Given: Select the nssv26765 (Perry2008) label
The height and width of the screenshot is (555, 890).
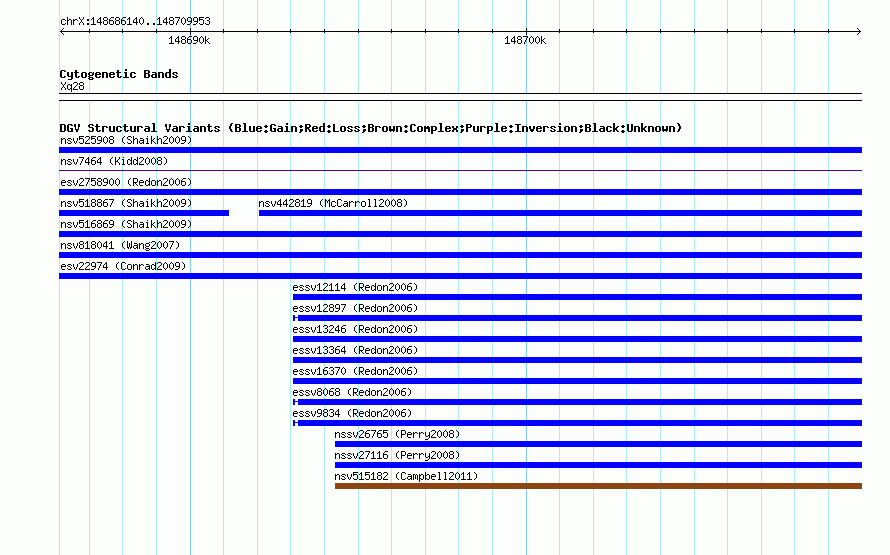Looking at the screenshot, I should (397, 434).
